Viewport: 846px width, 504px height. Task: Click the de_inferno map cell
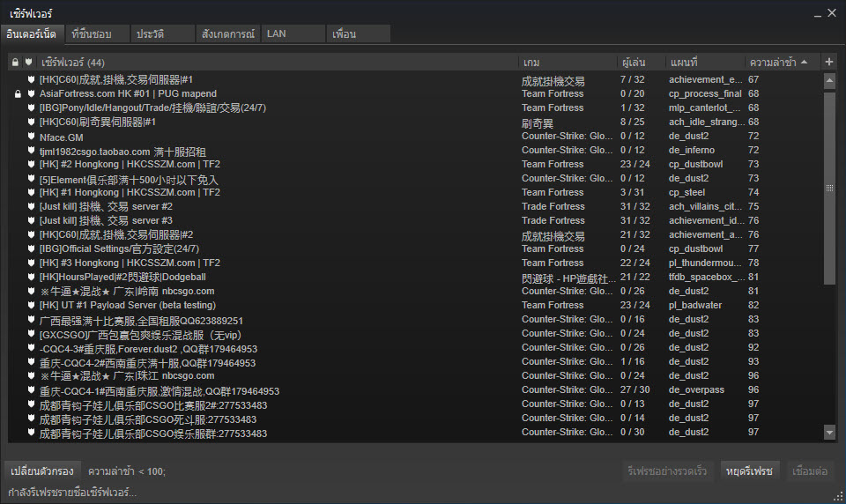coord(692,150)
